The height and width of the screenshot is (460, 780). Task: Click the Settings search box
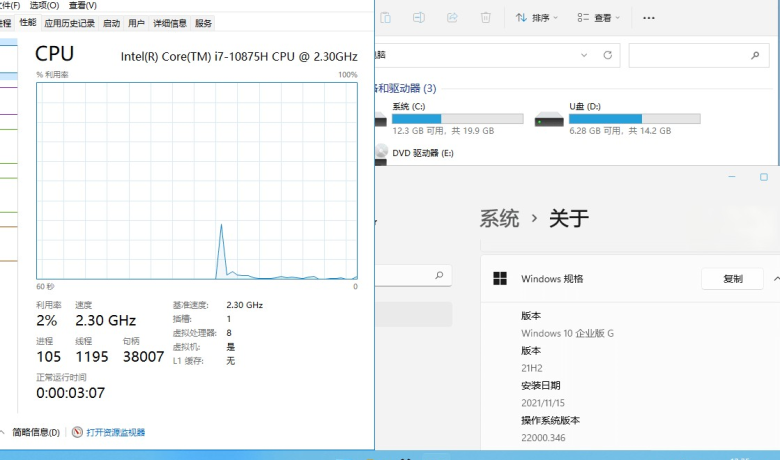413,276
